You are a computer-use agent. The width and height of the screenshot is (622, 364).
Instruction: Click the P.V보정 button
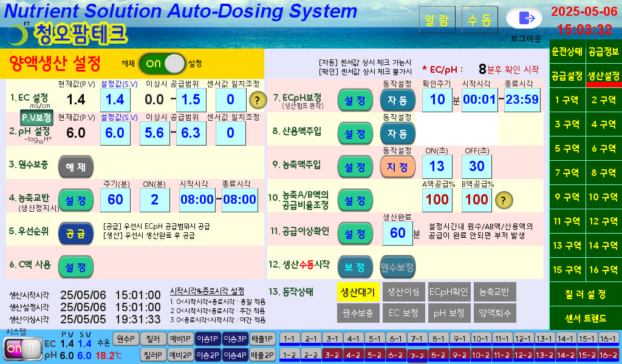point(36,118)
